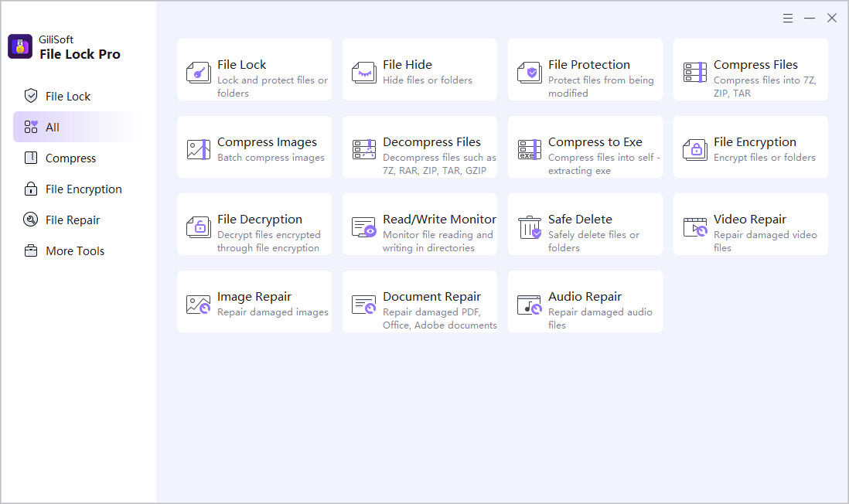Open More Tools from the sidebar
The width and height of the screenshot is (849, 504).
(73, 250)
